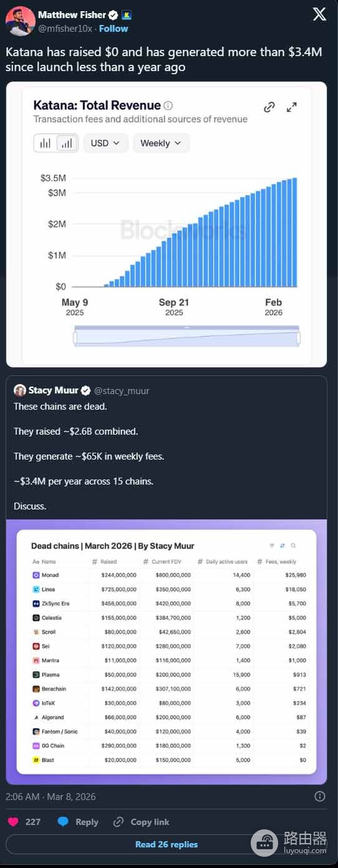Switch to the plain bar chart view toggle

coord(46,143)
